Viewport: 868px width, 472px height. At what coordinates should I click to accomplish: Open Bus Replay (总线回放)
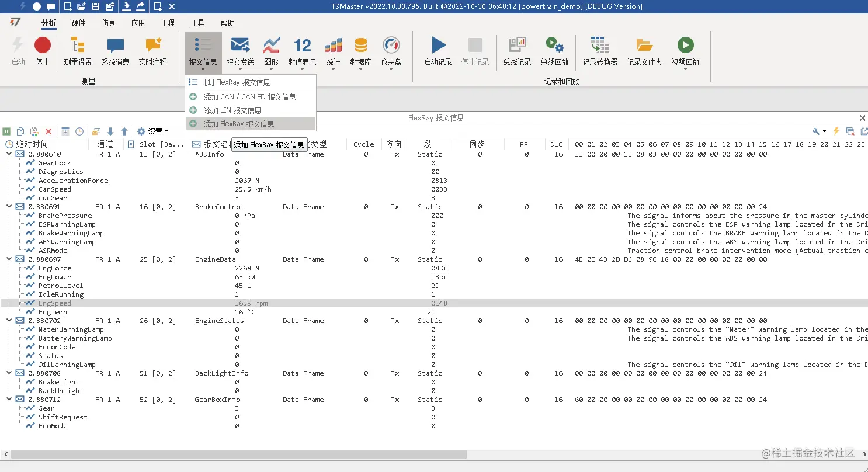tap(554, 51)
